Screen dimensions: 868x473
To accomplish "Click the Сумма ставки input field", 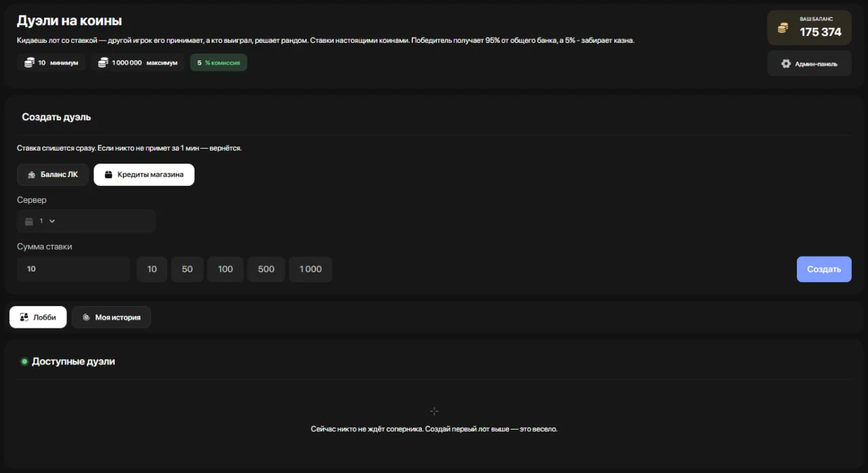I will (x=73, y=269).
